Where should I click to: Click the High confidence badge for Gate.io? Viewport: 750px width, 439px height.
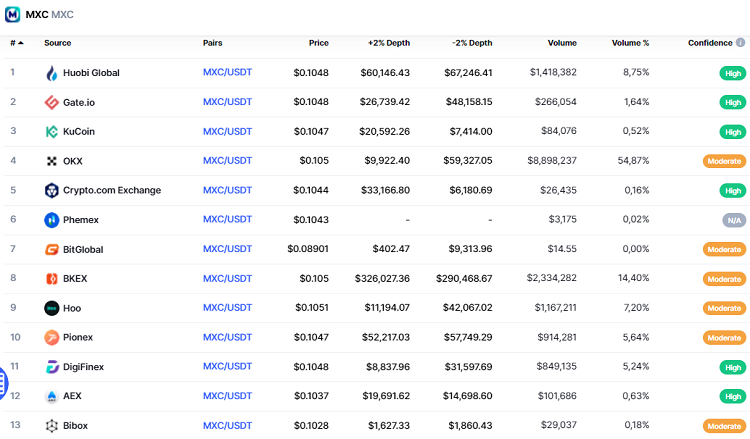point(733,103)
